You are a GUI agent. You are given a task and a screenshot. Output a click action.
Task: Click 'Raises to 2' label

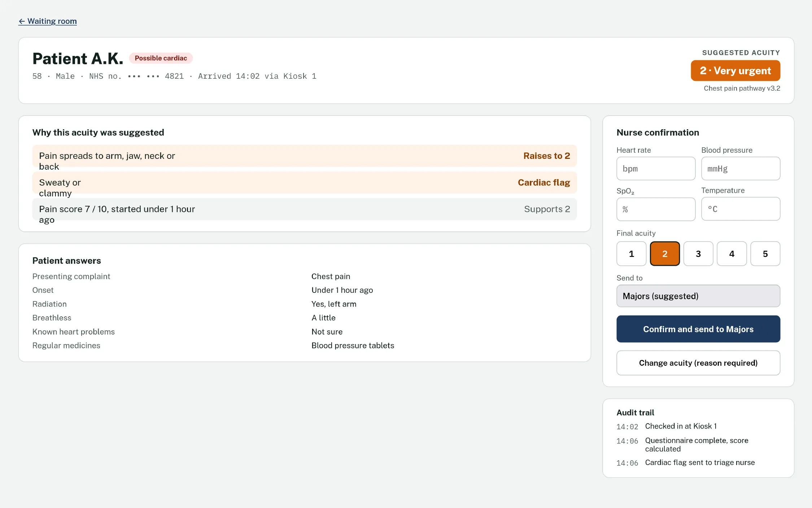click(547, 156)
